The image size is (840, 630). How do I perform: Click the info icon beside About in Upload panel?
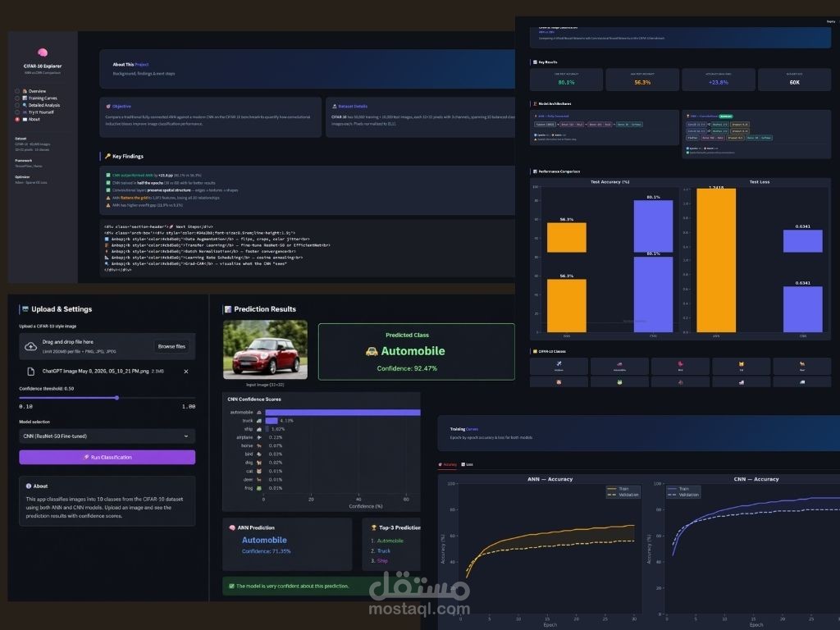29,486
